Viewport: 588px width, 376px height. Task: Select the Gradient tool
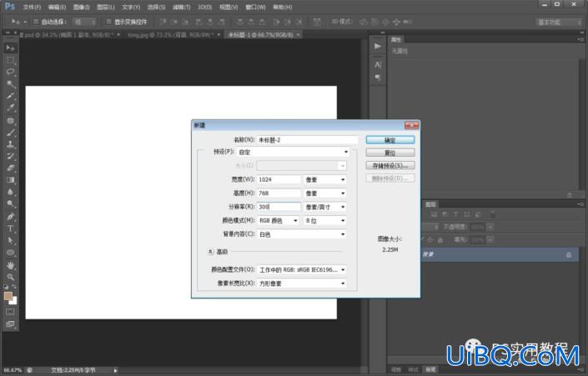coord(10,180)
